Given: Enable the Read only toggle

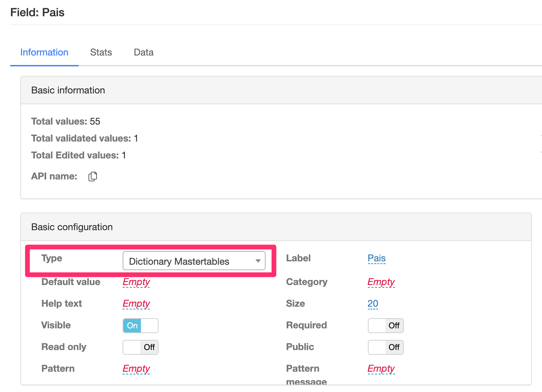Looking at the screenshot, I should 140,347.
